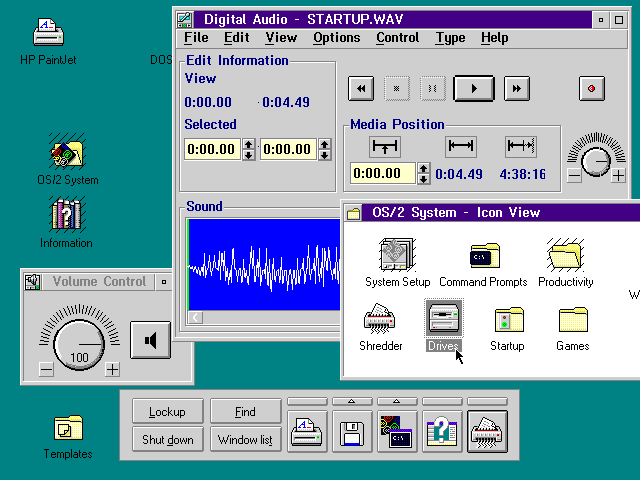The height and width of the screenshot is (480, 640).
Task: Open the Control menu
Action: click(397, 38)
